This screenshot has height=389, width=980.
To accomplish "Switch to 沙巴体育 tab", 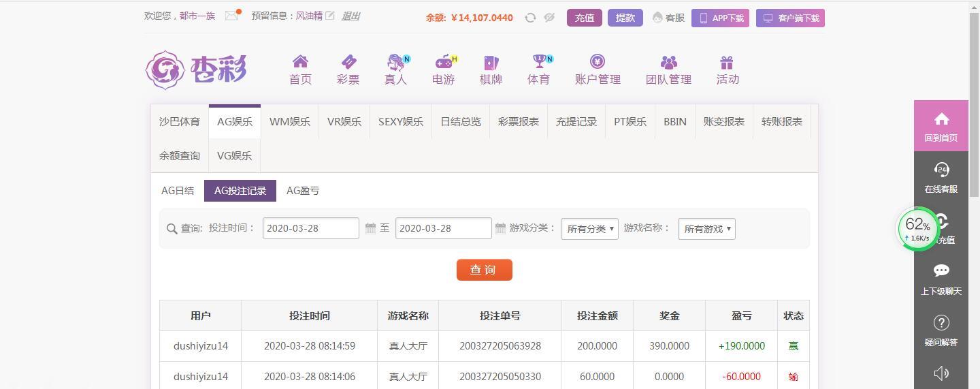I will [180, 121].
